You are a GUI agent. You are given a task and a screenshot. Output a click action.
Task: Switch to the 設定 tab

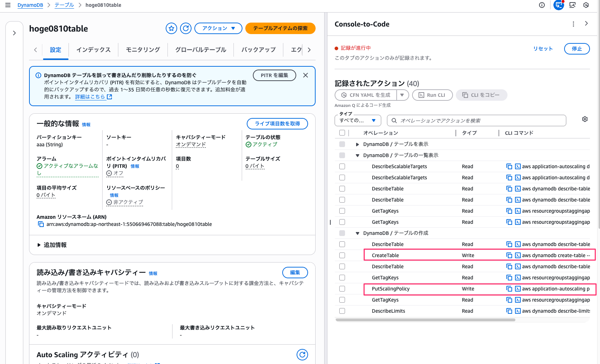[56, 50]
